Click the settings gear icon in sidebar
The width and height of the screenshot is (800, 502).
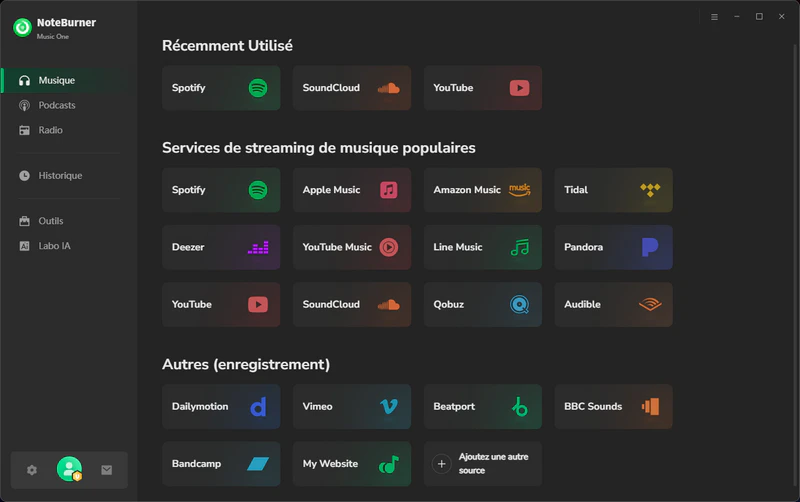[x=32, y=470]
